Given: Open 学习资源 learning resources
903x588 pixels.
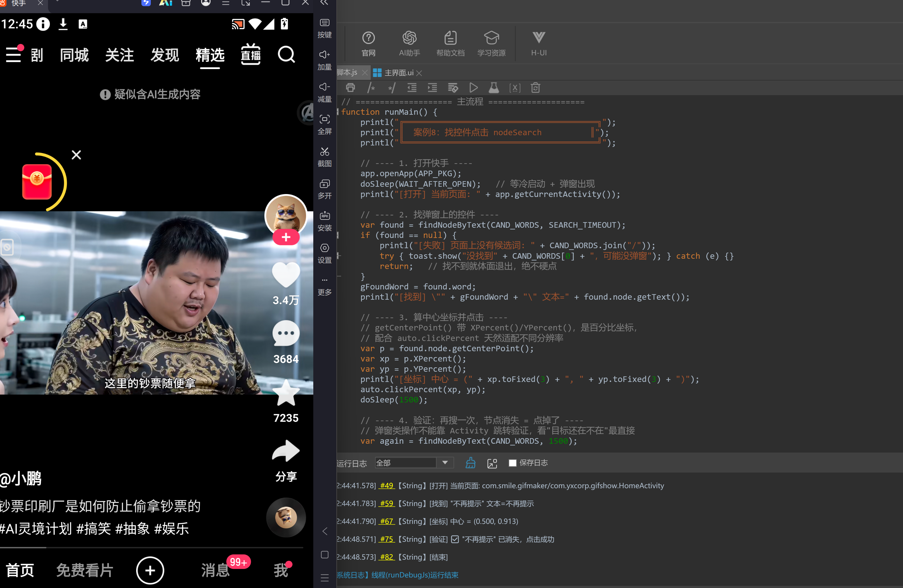Looking at the screenshot, I should 491,44.
